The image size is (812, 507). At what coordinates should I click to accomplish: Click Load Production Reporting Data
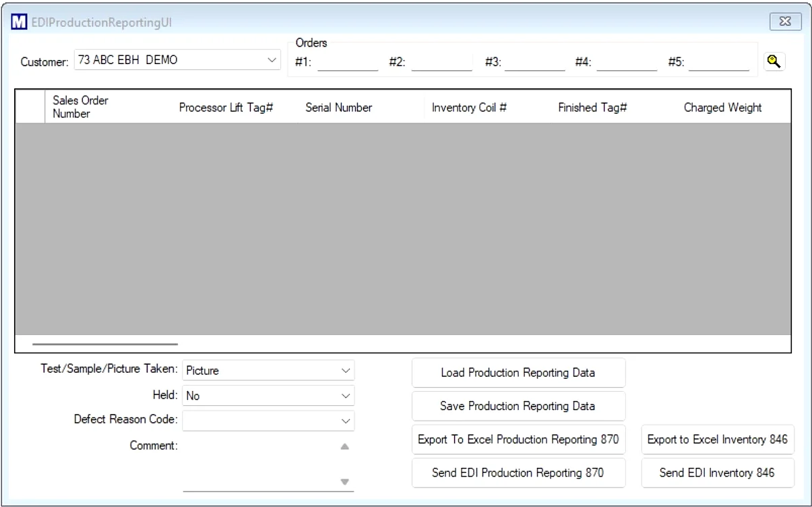tap(518, 372)
